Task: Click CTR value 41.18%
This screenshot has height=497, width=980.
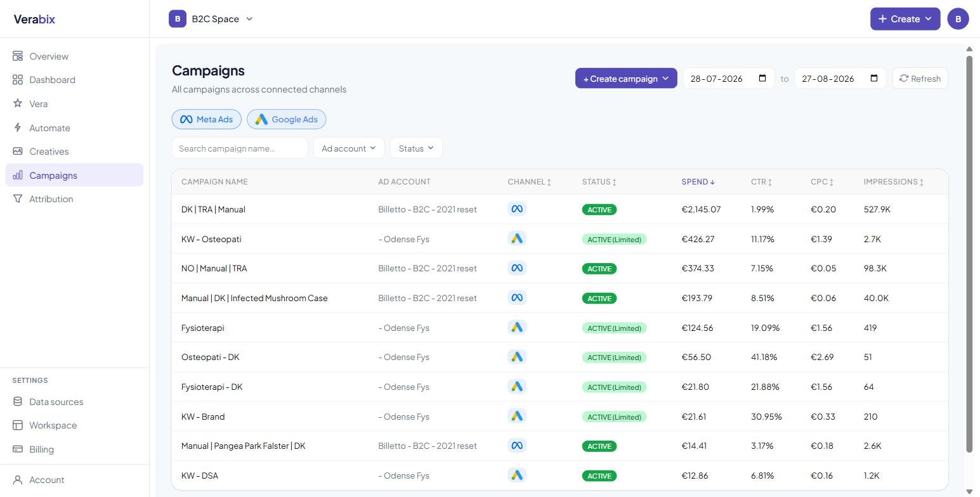Action: (x=764, y=357)
